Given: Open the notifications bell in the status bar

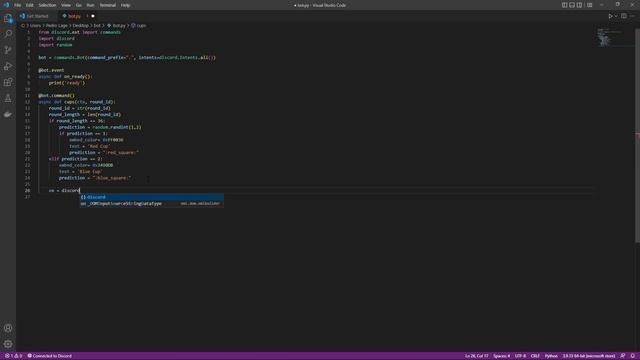Looking at the screenshot, I should (632, 356).
